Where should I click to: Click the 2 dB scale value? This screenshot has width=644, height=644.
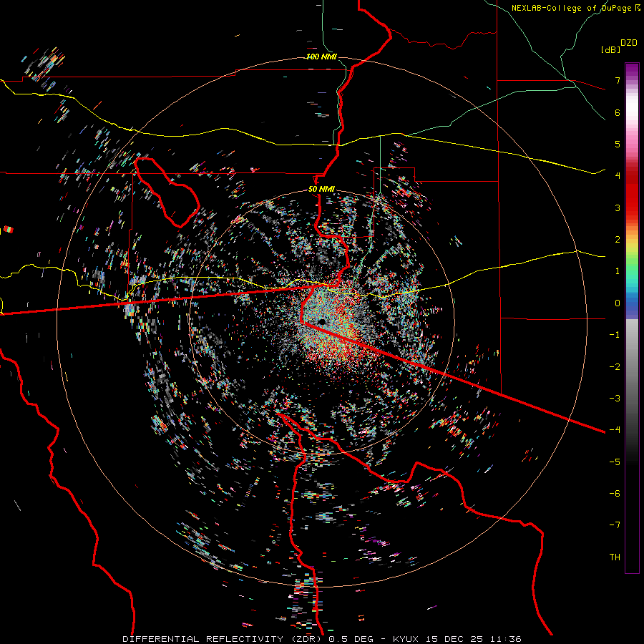click(618, 240)
